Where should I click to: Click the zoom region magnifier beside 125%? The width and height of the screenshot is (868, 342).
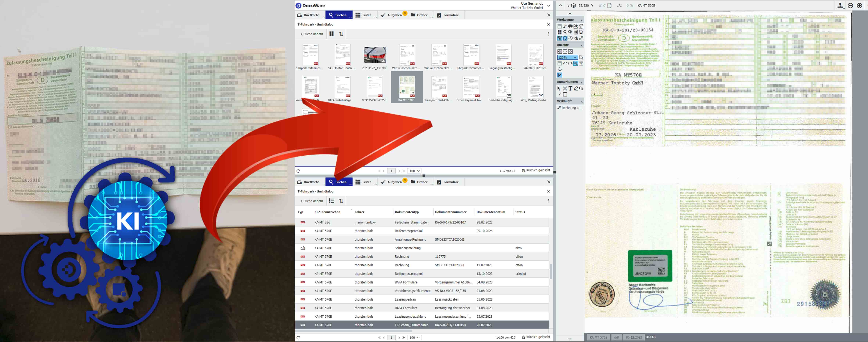581,58
